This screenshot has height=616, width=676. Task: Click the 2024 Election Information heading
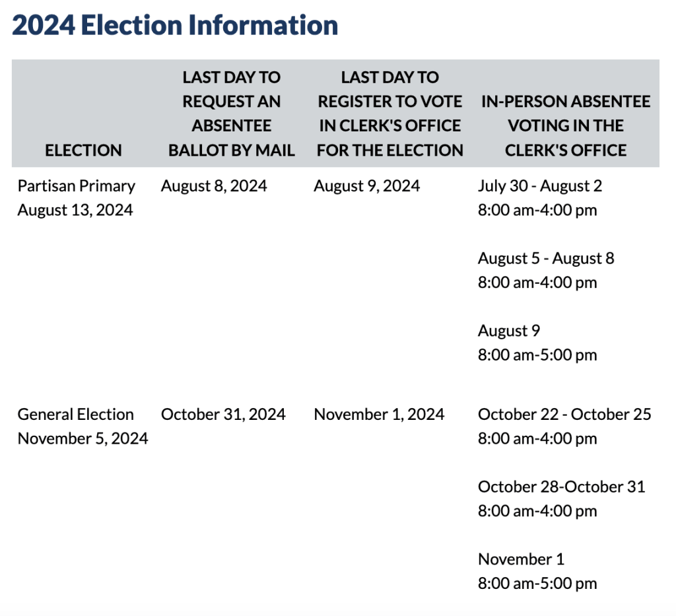175,26
